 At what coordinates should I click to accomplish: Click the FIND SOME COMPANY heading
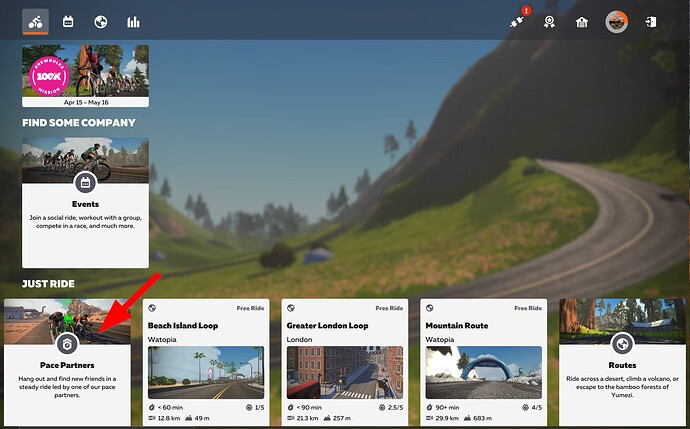[79, 123]
